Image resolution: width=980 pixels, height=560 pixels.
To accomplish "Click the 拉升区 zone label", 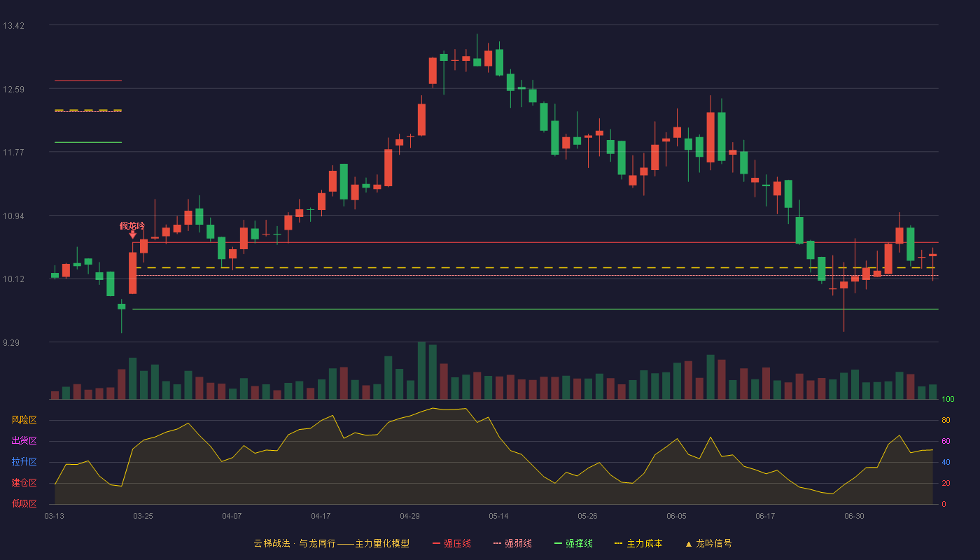I will pyautogui.click(x=24, y=462).
